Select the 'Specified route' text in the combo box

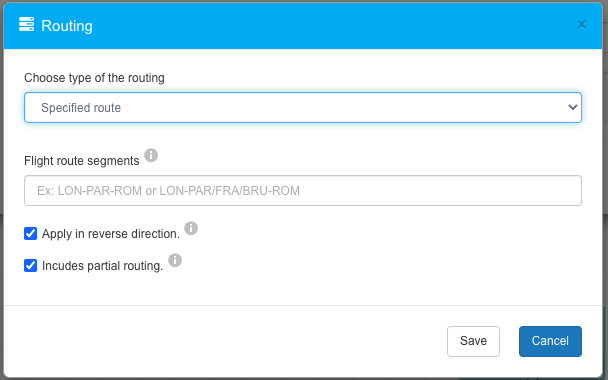81,107
